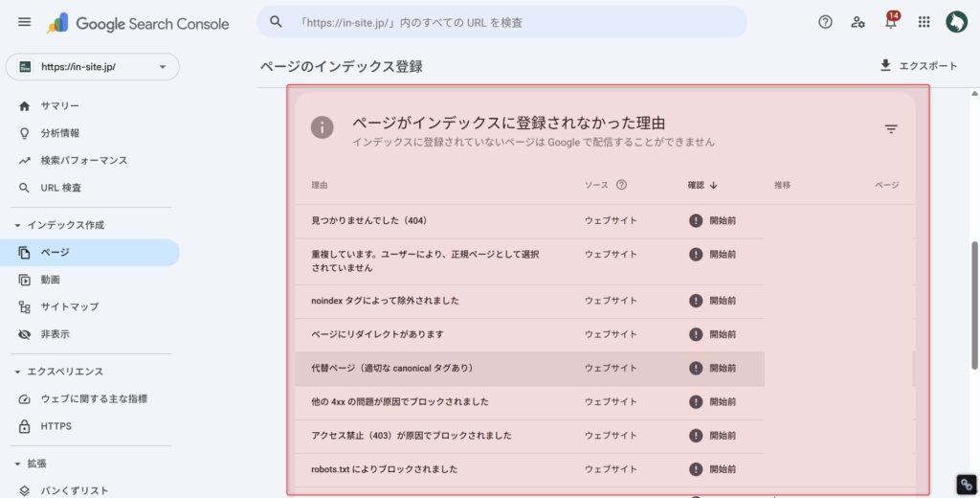Screen dimensions: 980x498
Task: Click the ウェブに関する主な指標 gauge icon
Action: [x=24, y=399]
